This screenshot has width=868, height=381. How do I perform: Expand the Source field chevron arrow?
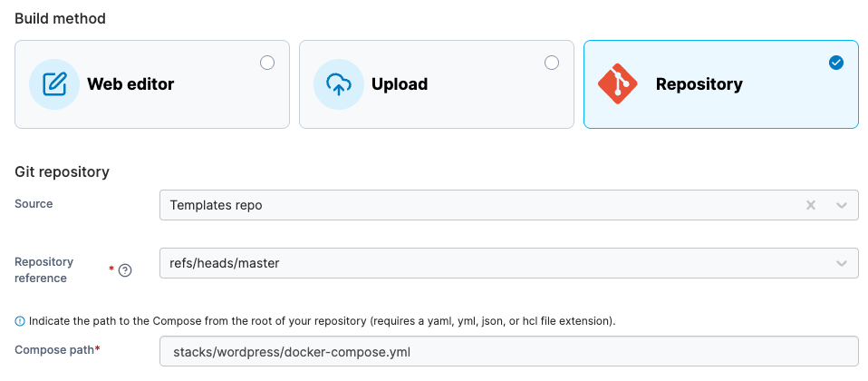(x=842, y=205)
